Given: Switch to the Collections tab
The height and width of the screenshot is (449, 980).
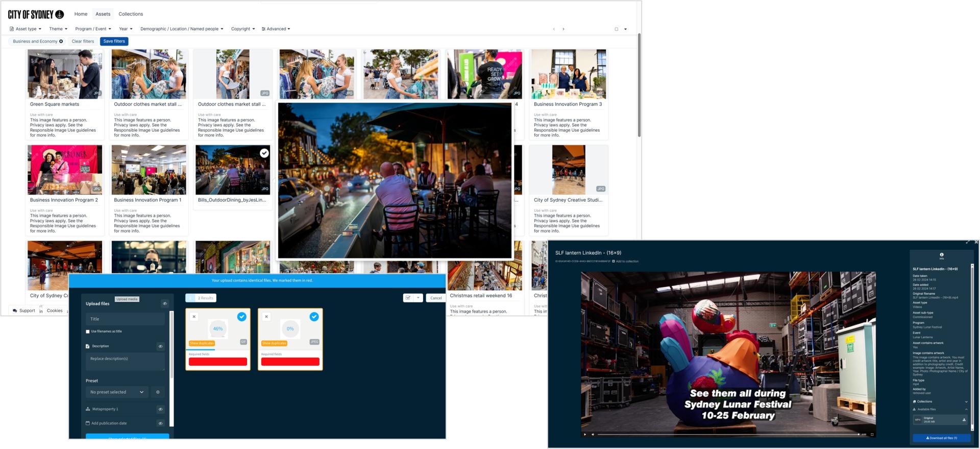Looking at the screenshot, I should pos(131,14).
